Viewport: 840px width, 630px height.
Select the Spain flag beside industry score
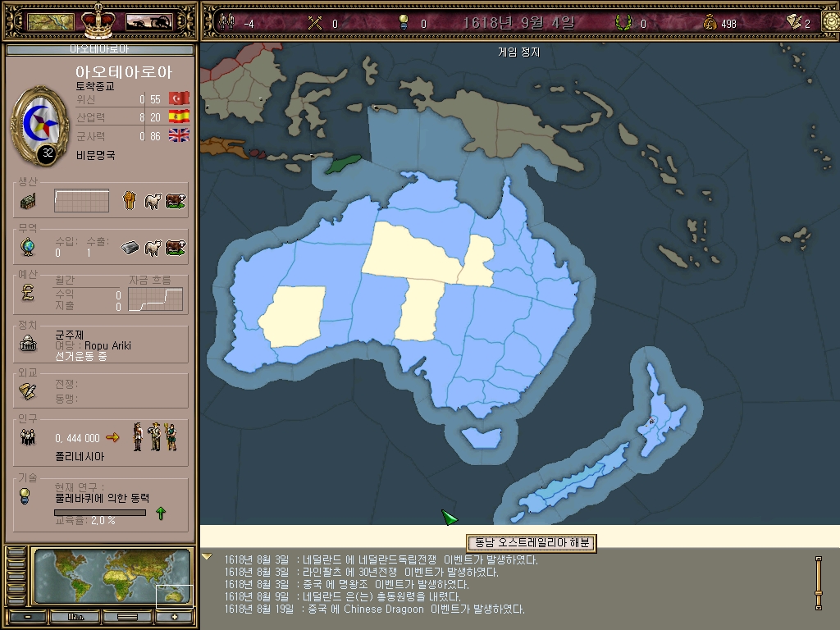[x=179, y=116]
